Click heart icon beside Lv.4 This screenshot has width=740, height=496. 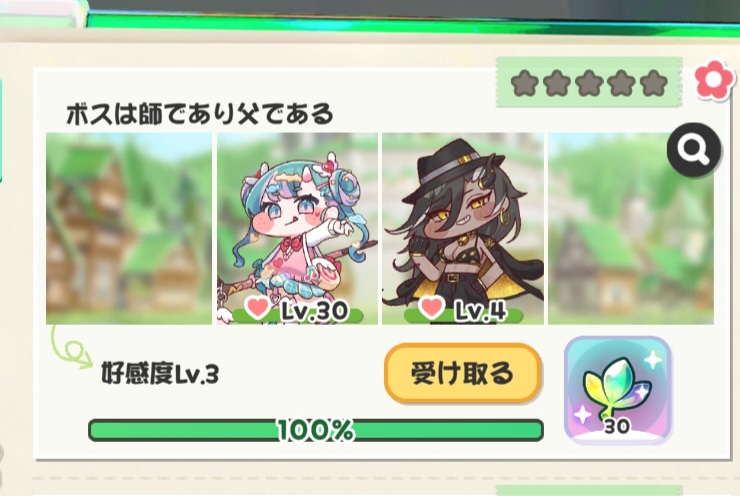click(x=431, y=307)
